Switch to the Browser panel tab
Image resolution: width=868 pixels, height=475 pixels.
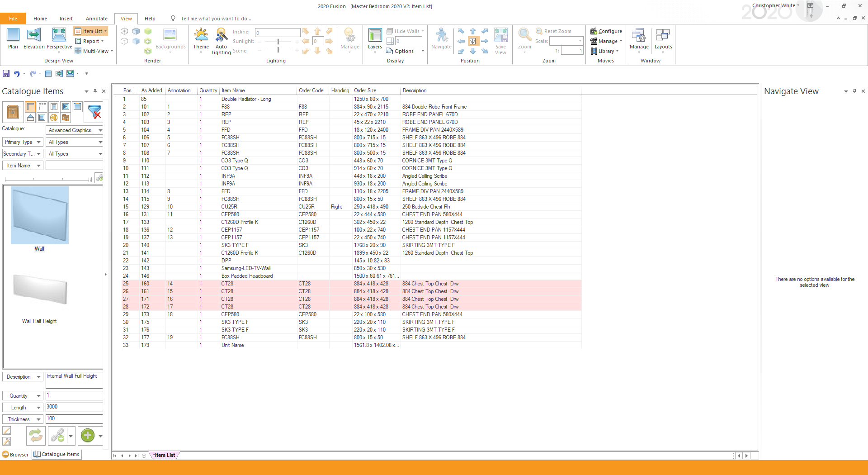(15, 455)
